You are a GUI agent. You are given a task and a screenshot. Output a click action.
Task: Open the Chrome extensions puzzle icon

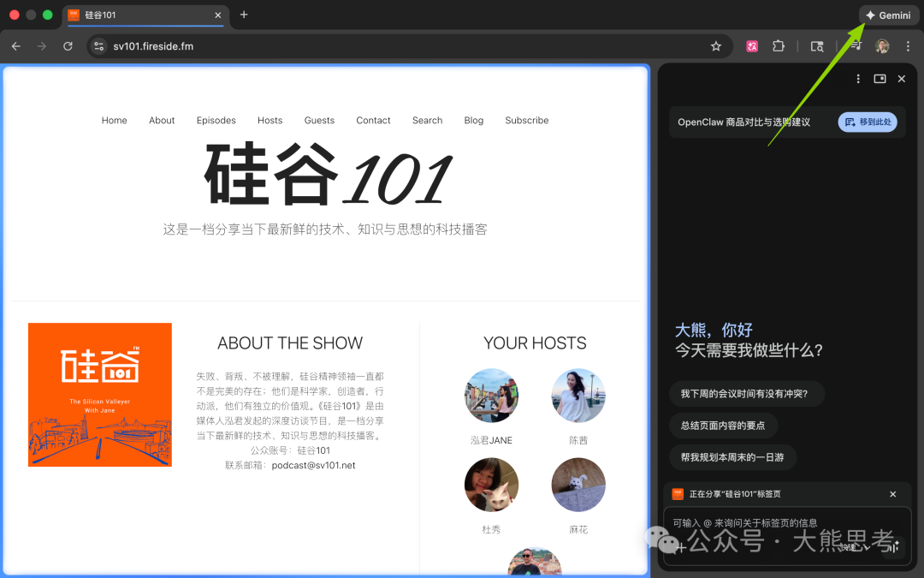779,46
